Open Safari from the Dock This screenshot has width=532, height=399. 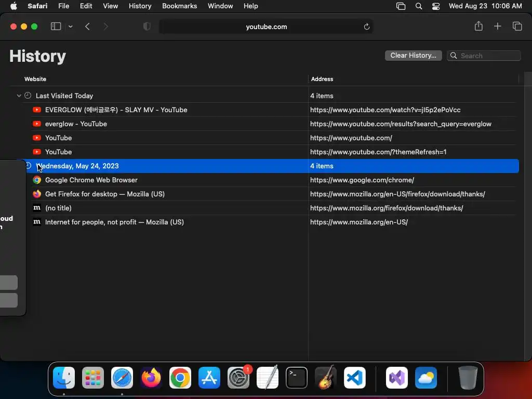coord(122,378)
